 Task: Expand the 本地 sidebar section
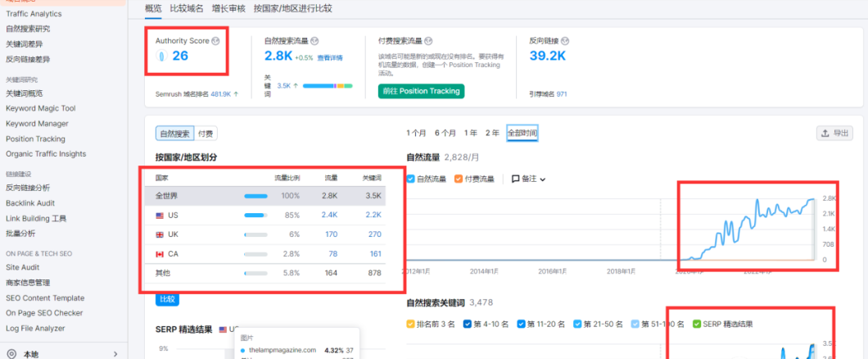115,354
